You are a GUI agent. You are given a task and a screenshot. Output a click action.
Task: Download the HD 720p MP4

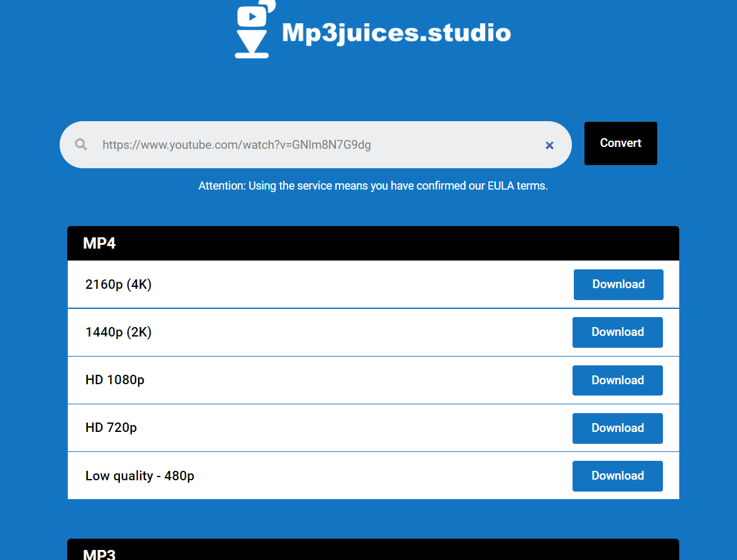tap(617, 428)
